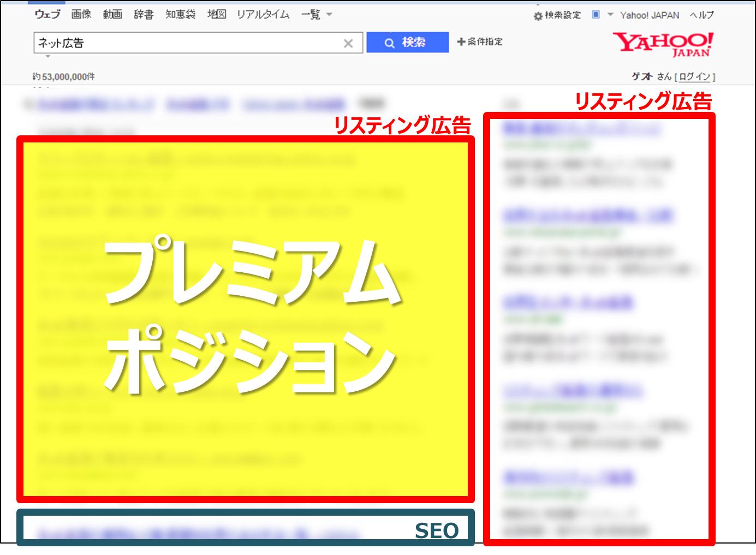Open the リアルタイム search tab
756x555 pixels.
point(263,15)
